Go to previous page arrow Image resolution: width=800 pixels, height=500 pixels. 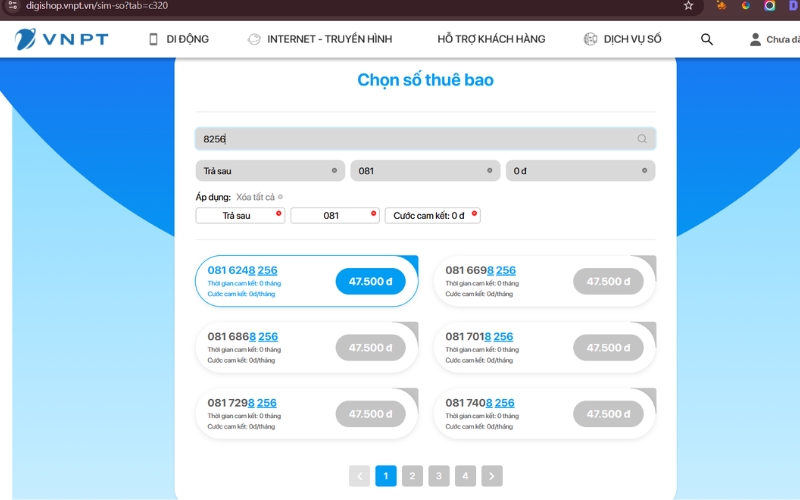coord(359,476)
